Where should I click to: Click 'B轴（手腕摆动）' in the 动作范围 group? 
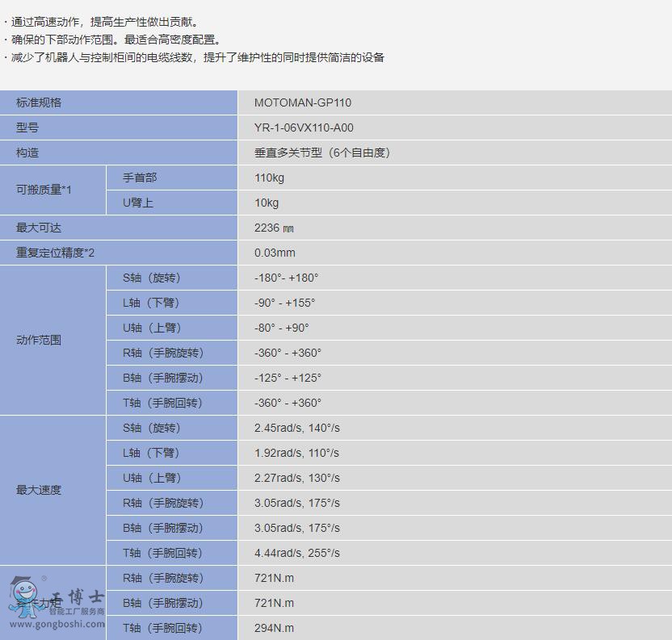point(163,378)
